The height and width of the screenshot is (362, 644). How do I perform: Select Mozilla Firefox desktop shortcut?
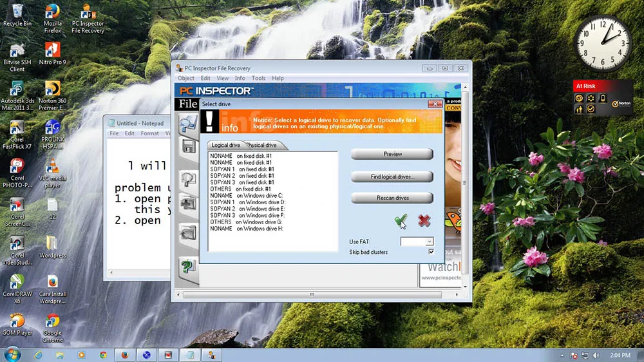coord(53,19)
